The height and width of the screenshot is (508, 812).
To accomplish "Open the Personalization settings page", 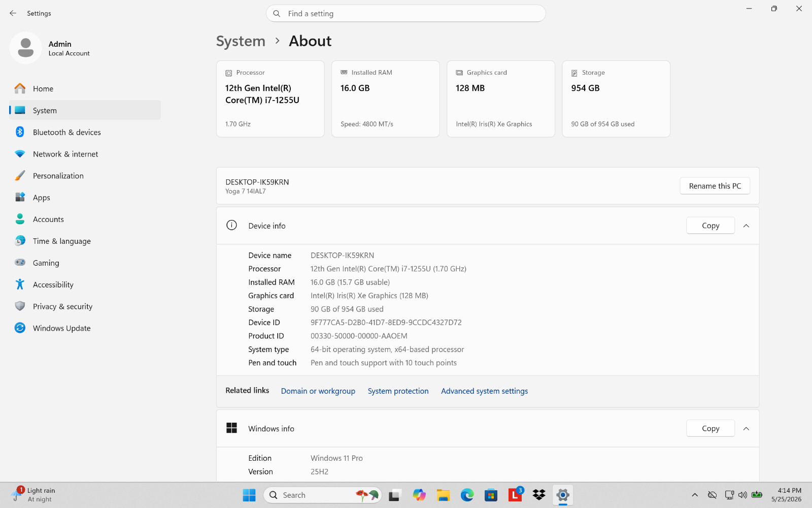I will tap(85, 176).
